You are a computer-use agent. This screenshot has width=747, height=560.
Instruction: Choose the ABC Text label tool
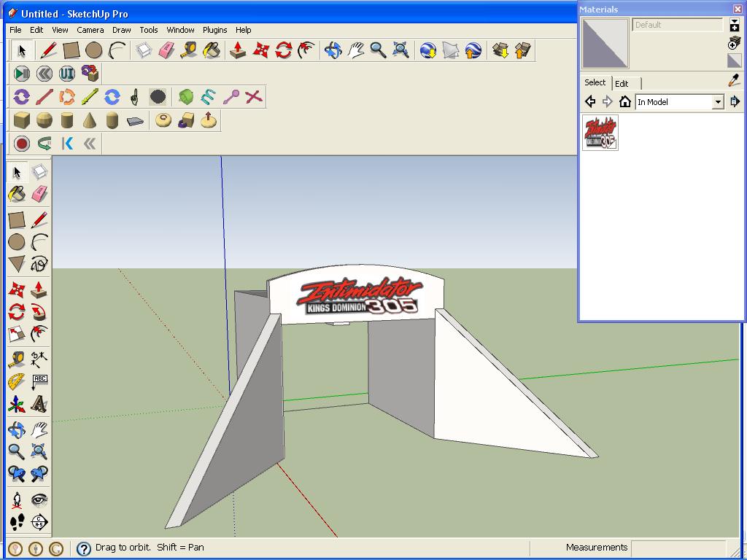39,381
